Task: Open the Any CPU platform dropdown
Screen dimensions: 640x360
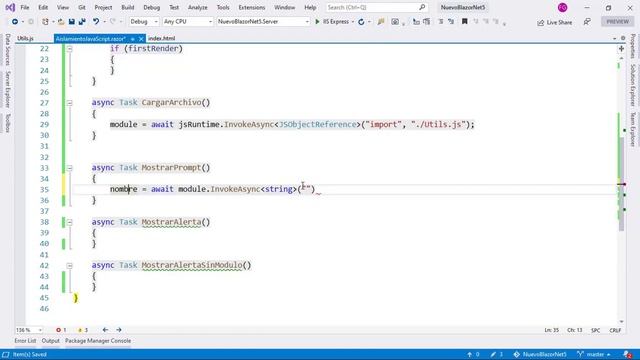Action: tap(187, 22)
